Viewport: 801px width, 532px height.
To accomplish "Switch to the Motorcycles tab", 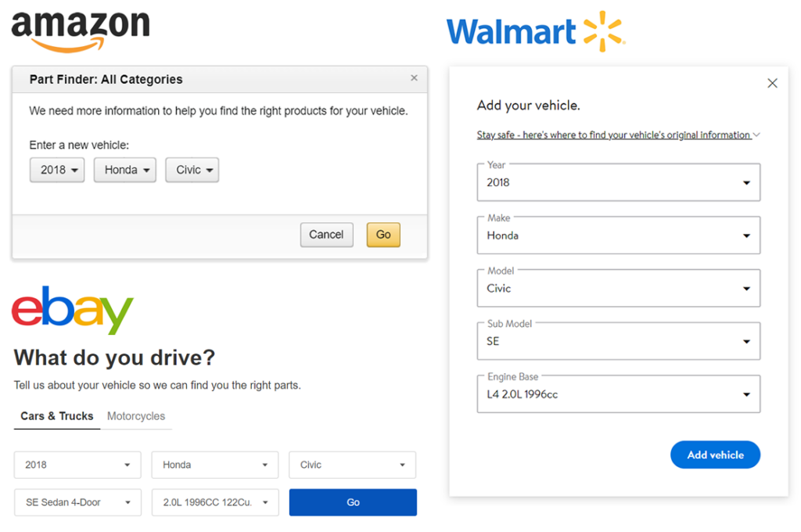I will [136, 416].
